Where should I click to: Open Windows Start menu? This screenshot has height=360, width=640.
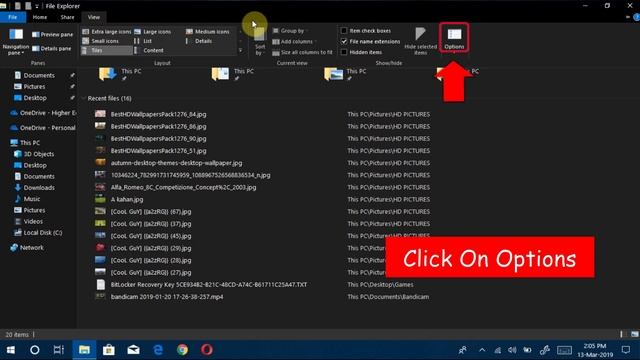coord(11,350)
